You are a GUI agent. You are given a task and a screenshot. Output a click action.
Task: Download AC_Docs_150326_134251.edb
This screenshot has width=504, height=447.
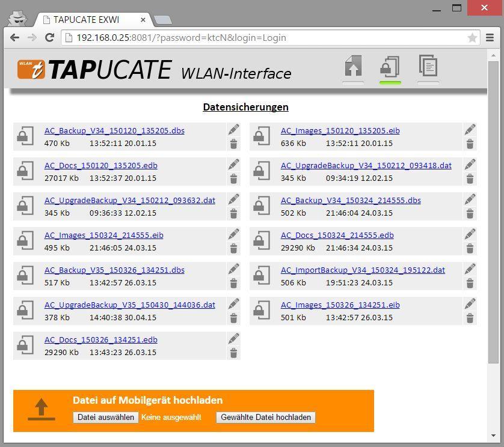[x=101, y=339]
